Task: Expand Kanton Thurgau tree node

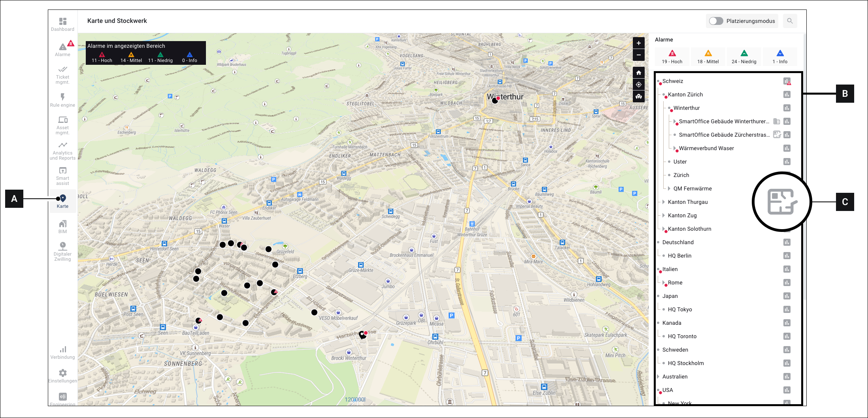Action: click(x=664, y=202)
